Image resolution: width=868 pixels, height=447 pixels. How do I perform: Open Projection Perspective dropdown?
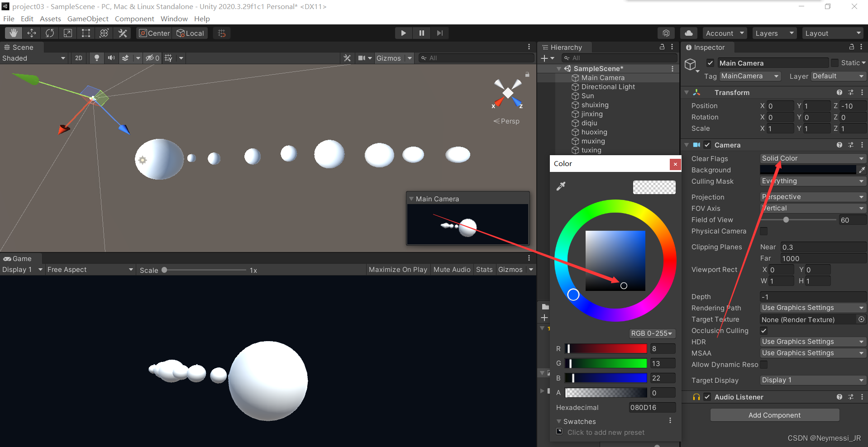[813, 197]
